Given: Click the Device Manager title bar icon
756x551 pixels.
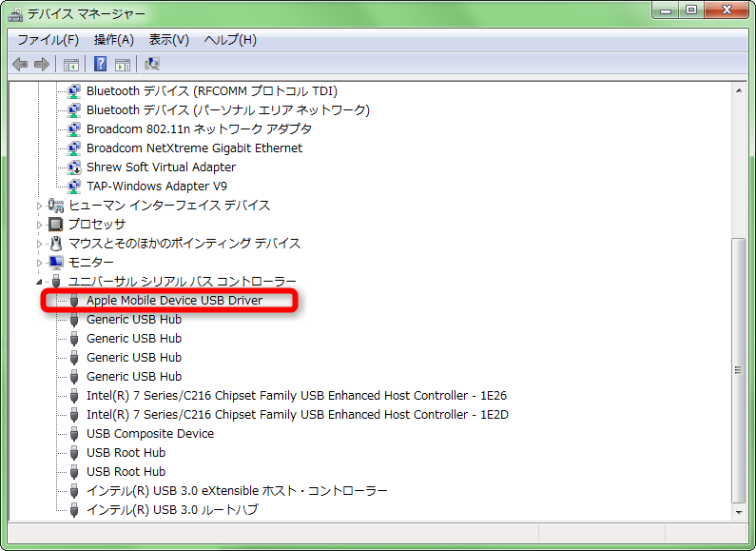Looking at the screenshot, I should pos(15,14).
